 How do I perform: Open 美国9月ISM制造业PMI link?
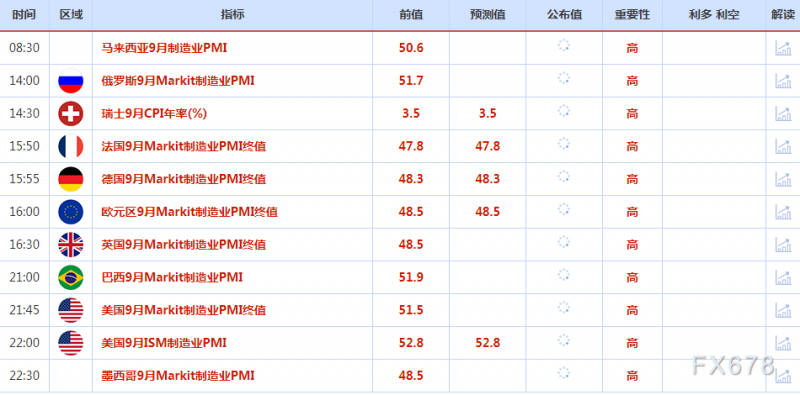point(164,342)
